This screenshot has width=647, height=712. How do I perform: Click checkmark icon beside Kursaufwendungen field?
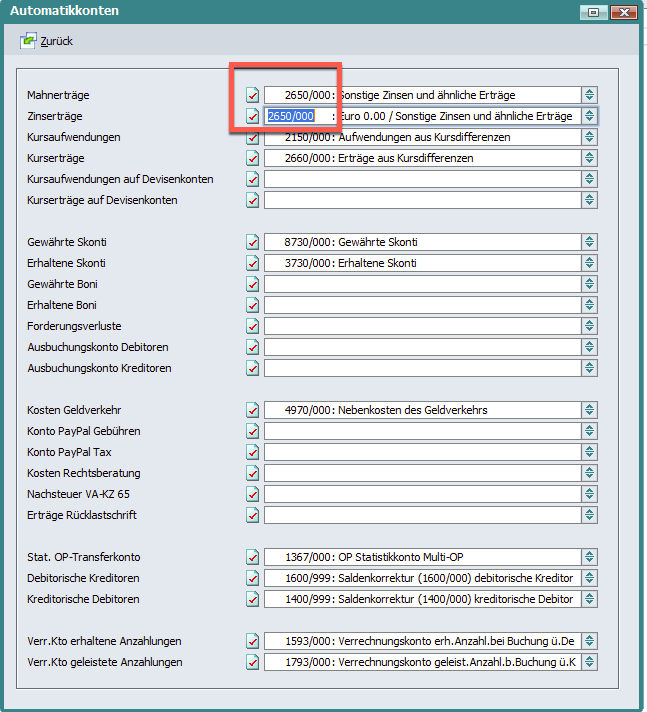point(253,137)
